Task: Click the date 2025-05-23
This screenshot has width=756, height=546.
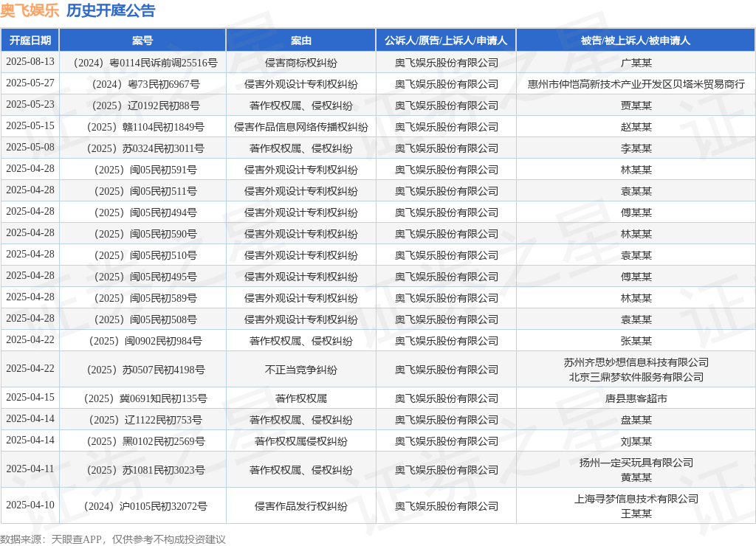Action: tap(30, 104)
